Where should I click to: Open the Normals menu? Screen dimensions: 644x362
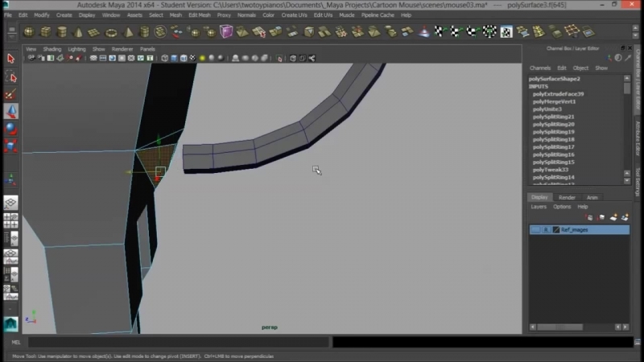coord(246,15)
